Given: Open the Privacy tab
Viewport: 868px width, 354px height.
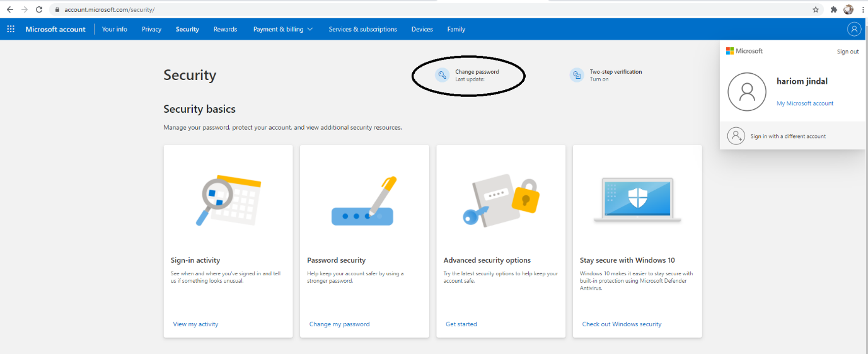Looking at the screenshot, I should (151, 29).
